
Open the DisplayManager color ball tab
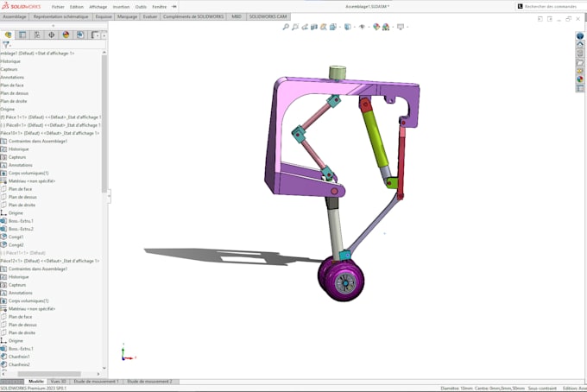click(x=66, y=35)
